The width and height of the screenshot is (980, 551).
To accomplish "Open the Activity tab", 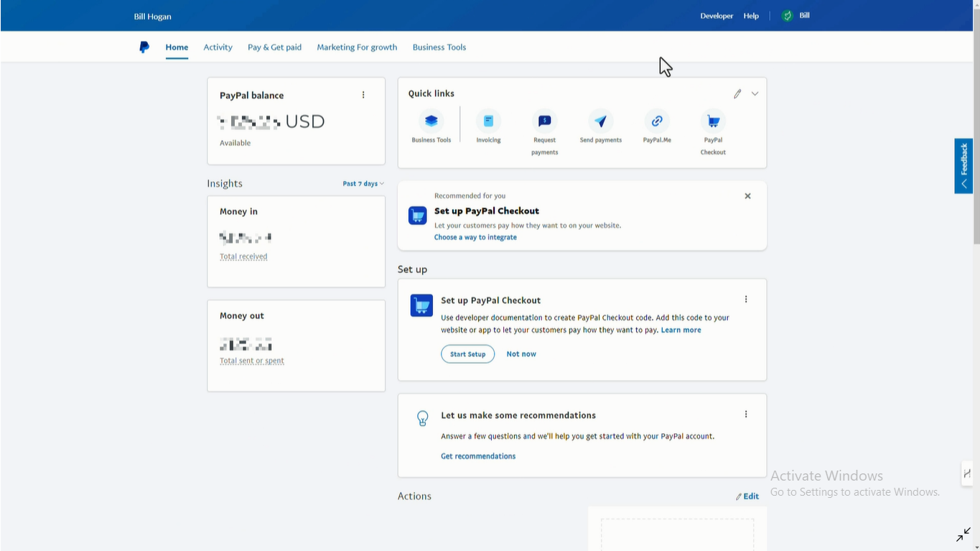I will tap(218, 47).
